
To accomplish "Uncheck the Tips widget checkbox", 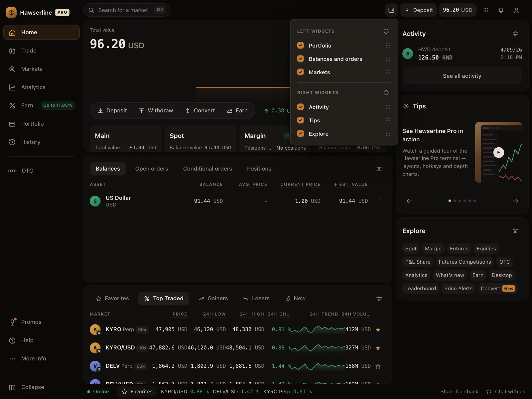I will click(301, 120).
